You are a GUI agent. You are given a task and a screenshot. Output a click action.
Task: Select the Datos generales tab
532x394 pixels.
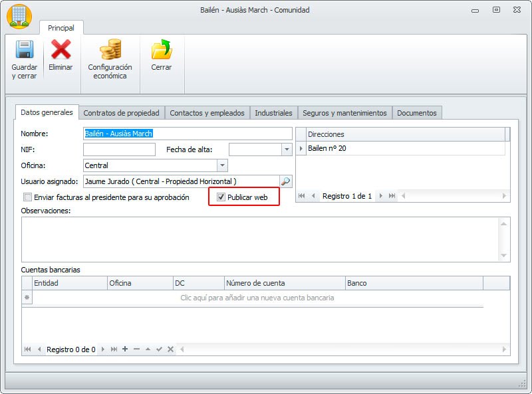47,112
